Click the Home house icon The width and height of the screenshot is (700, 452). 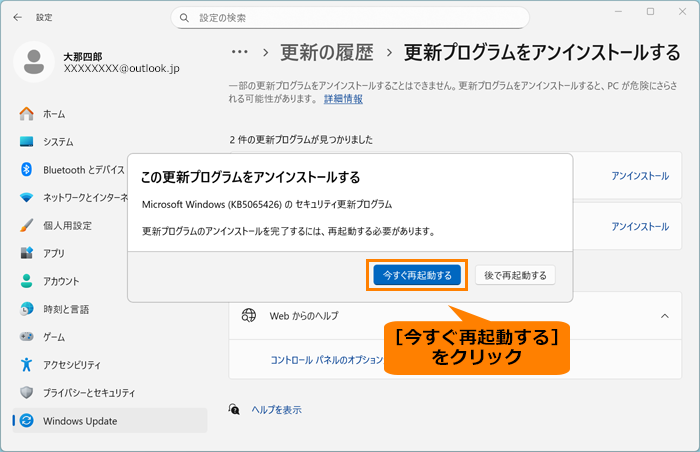26,114
